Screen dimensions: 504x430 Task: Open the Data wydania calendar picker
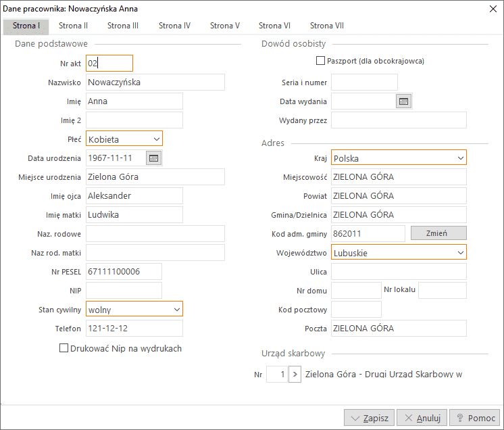403,101
